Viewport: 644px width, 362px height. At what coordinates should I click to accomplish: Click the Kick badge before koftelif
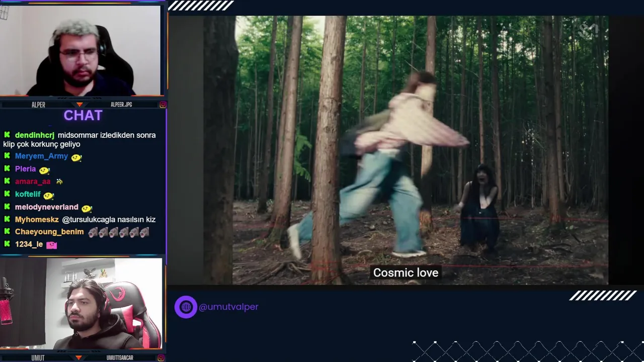(x=7, y=194)
